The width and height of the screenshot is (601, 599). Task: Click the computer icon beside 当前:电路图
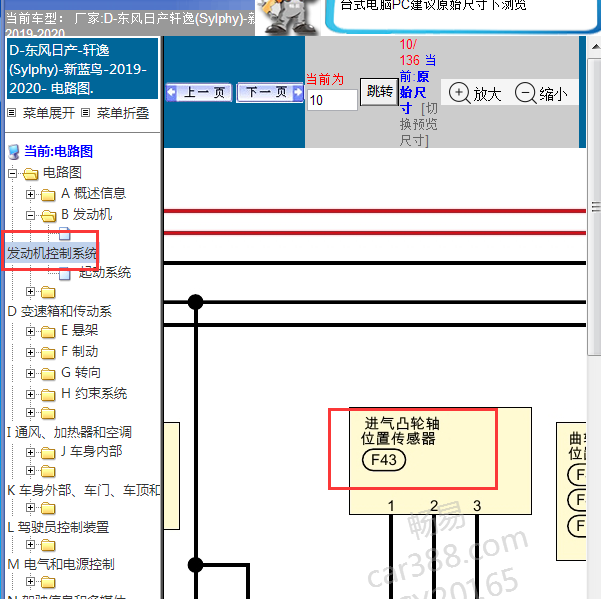[x=14, y=152]
